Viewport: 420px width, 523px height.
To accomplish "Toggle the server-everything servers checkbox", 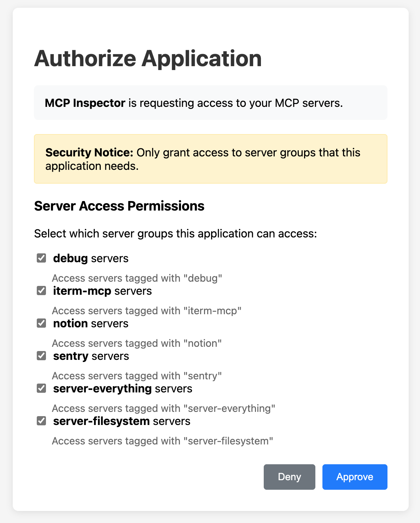I will [41, 388].
